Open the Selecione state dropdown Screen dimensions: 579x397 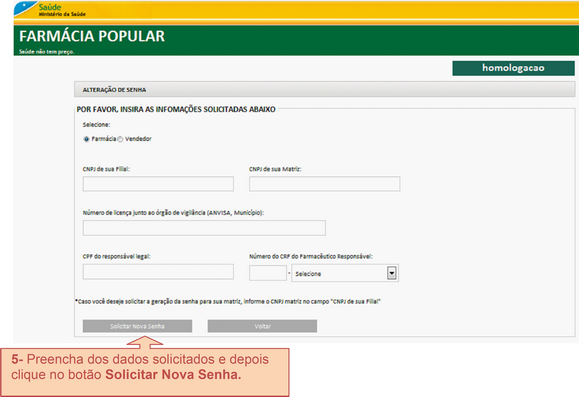(x=345, y=273)
